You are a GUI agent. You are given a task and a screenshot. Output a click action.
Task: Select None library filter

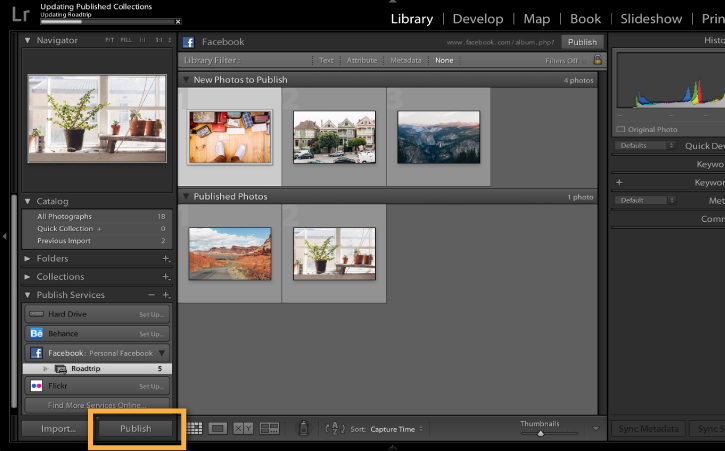point(444,60)
